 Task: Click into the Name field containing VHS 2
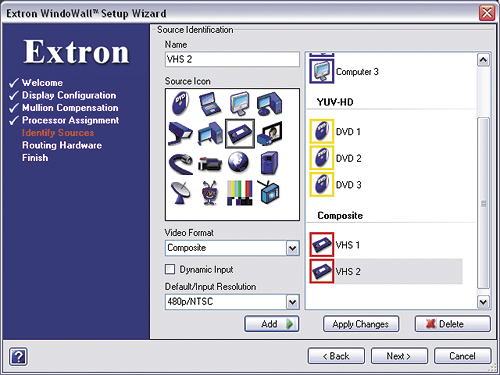coord(232,59)
